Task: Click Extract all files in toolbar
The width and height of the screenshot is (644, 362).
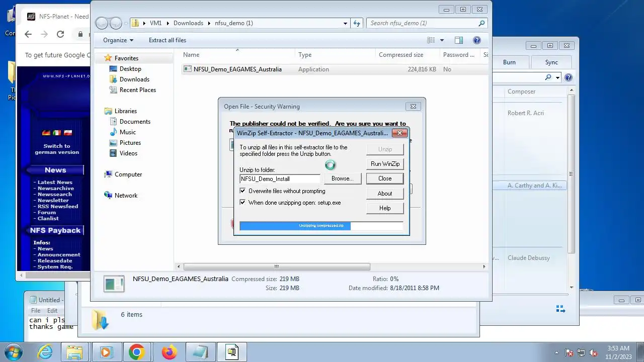Action: (168, 40)
